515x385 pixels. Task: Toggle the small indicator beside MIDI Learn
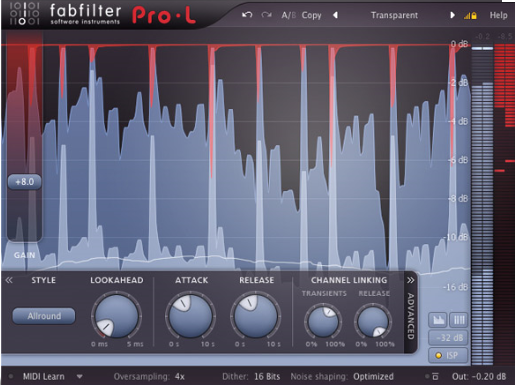click(x=11, y=377)
